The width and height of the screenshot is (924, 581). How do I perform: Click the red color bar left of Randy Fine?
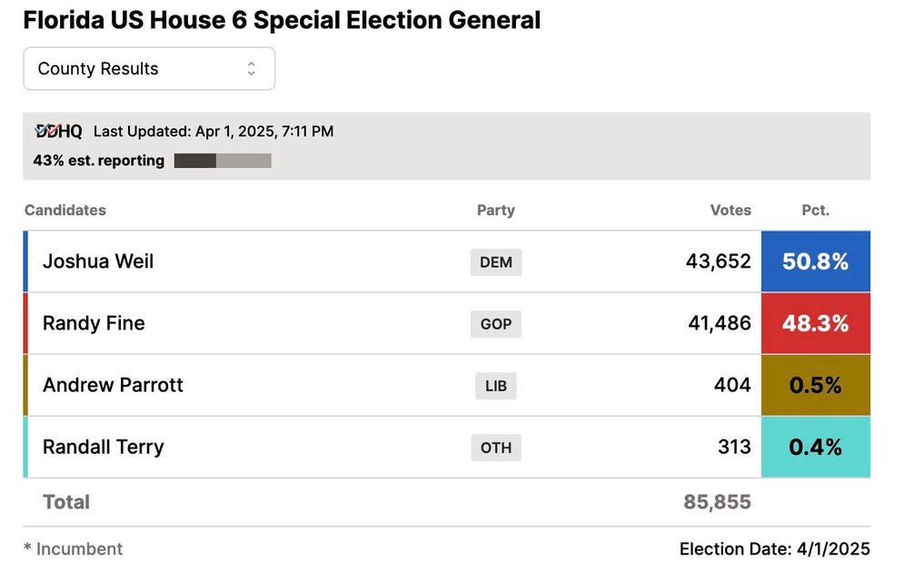[x=26, y=323]
